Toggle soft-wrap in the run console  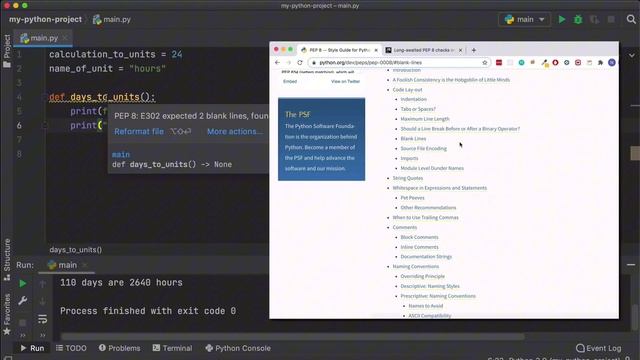click(x=42, y=319)
